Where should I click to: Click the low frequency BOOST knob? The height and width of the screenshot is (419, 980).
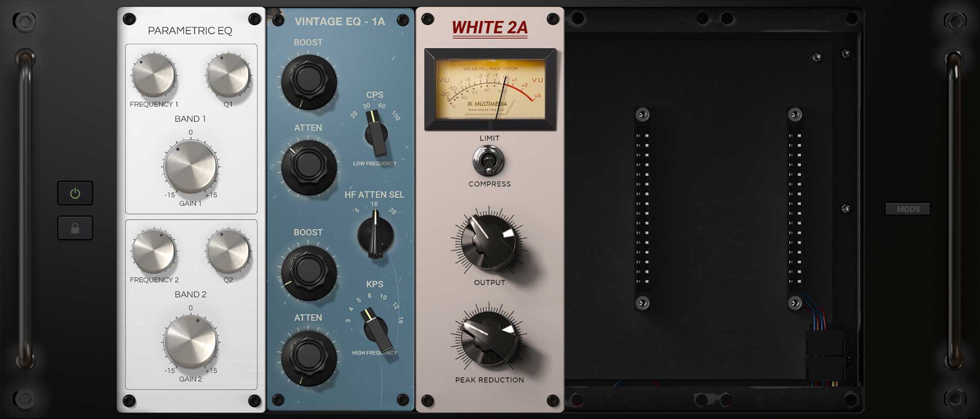click(x=308, y=81)
